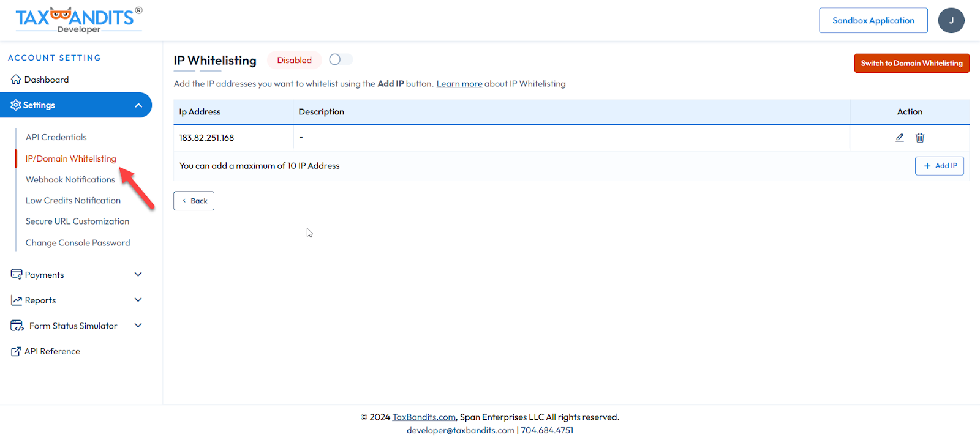Open the TaxBandits.com footer link
The image size is (980, 443).
click(424, 417)
